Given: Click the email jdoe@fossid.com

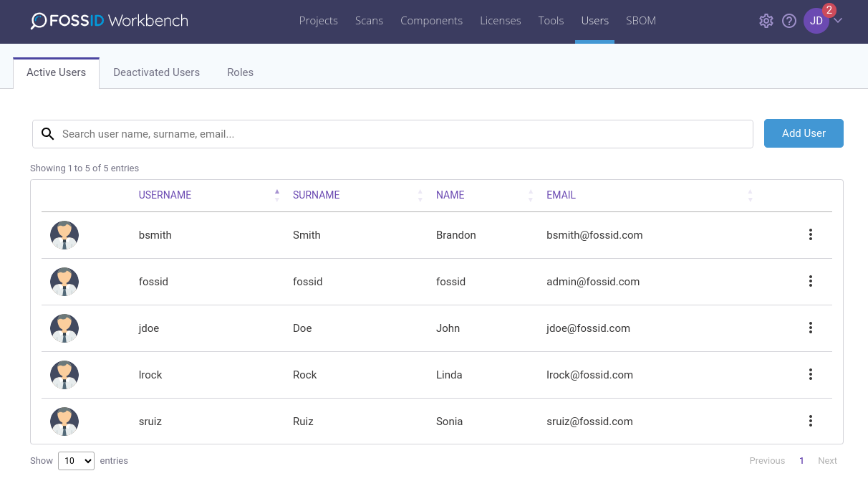Looking at the screenshot, I should tap(588, 328).
